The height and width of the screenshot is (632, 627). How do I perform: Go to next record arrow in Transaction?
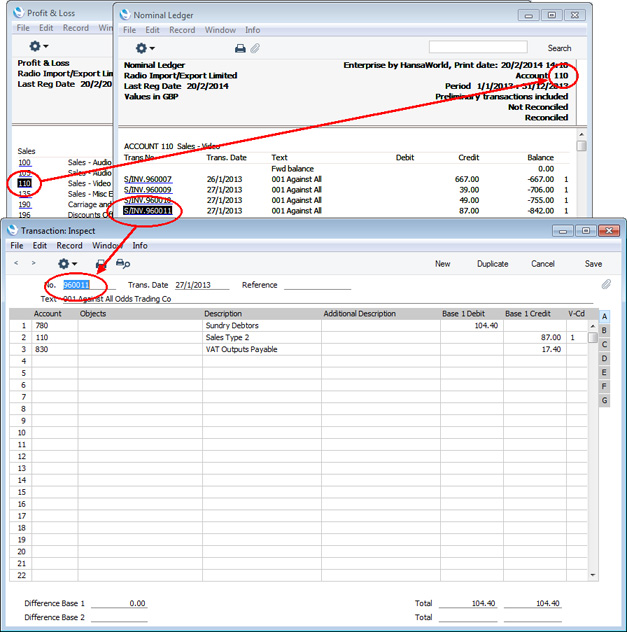tap(33, 263)
